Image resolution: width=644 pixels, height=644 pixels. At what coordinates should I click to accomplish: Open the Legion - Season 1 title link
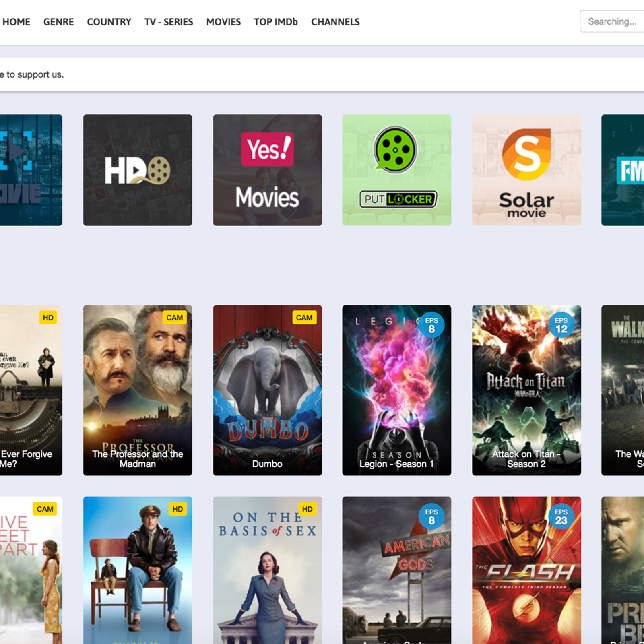[x=396, y=464]
